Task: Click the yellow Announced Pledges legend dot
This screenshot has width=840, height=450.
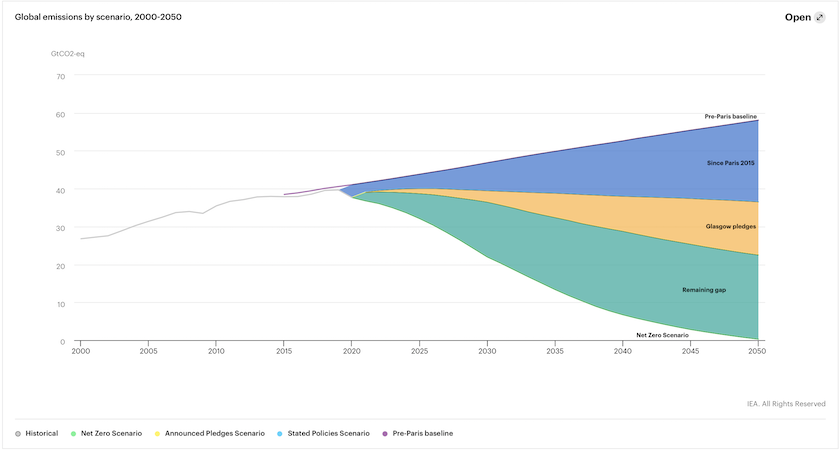Action: point(156,433)
